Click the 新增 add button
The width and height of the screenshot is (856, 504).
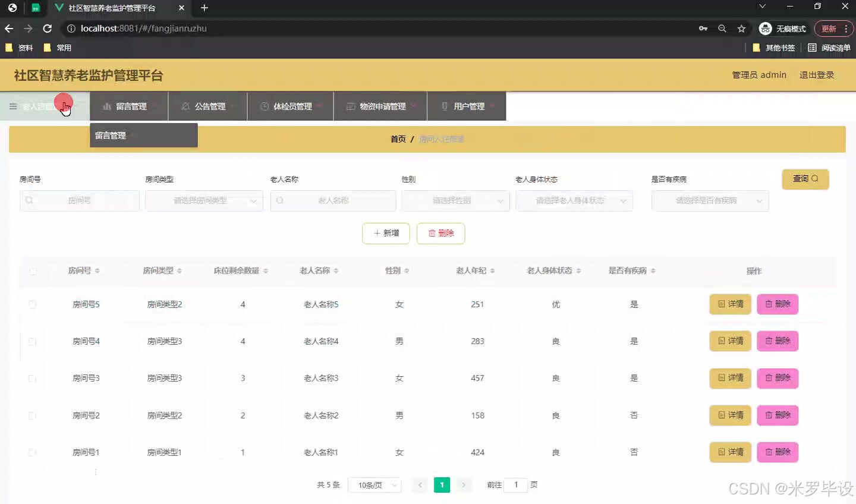[x=386, y=234]
